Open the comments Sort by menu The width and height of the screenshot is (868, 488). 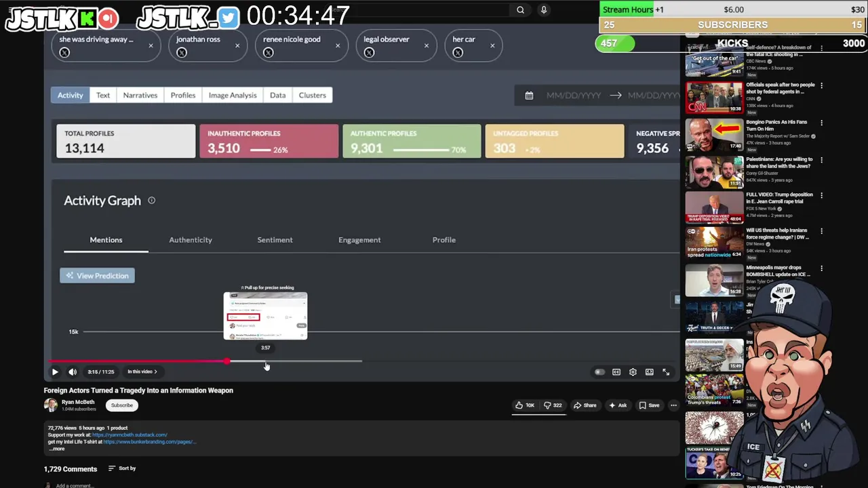pyautogui.click(x=122, y=468)
